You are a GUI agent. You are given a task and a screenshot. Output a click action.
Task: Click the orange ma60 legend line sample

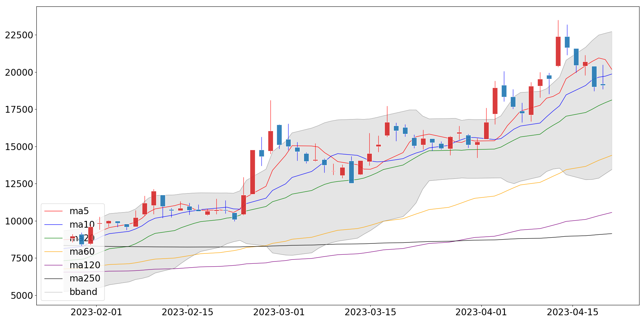pyautogui.click(x=53, y=251)
